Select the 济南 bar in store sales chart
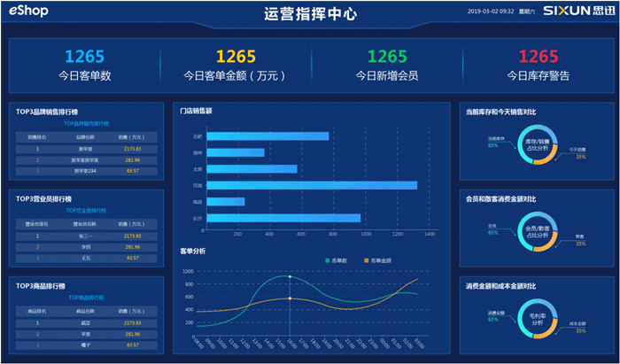Image resolution: width=620 pixels, height=364 pixels. pyautogui.click(x=310, y=185)
